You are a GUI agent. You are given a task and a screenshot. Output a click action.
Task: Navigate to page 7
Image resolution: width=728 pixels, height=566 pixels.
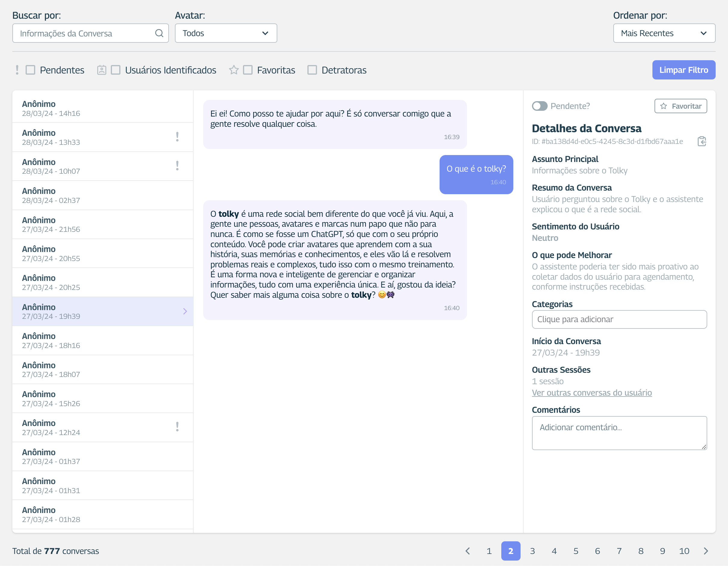[x=619, y=551]
